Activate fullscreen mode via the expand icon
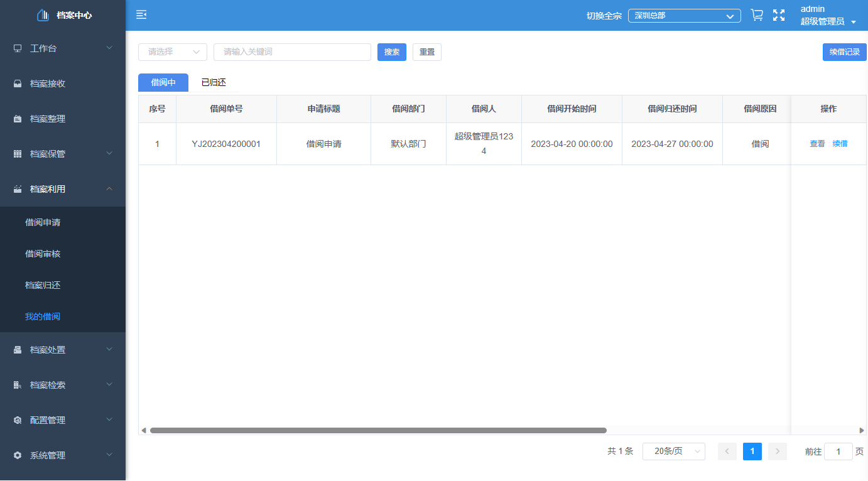The image size is (868, 481). (779, 15)
